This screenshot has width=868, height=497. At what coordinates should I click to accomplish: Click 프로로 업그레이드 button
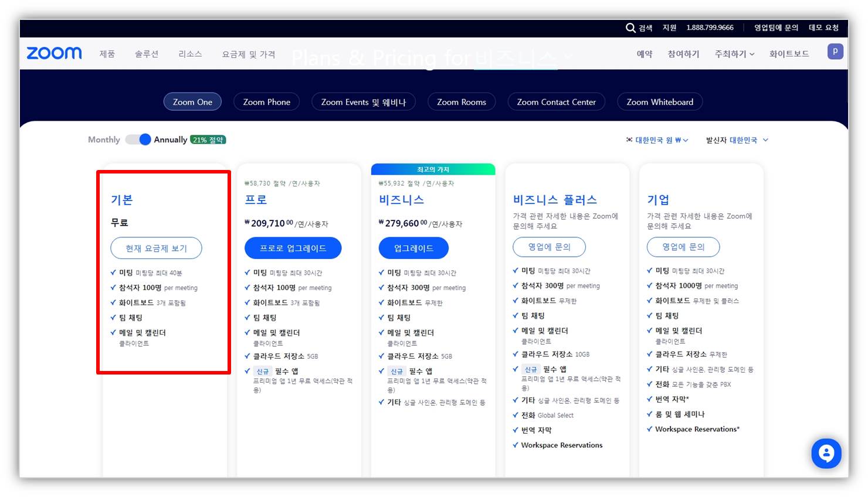click(293, 248)
